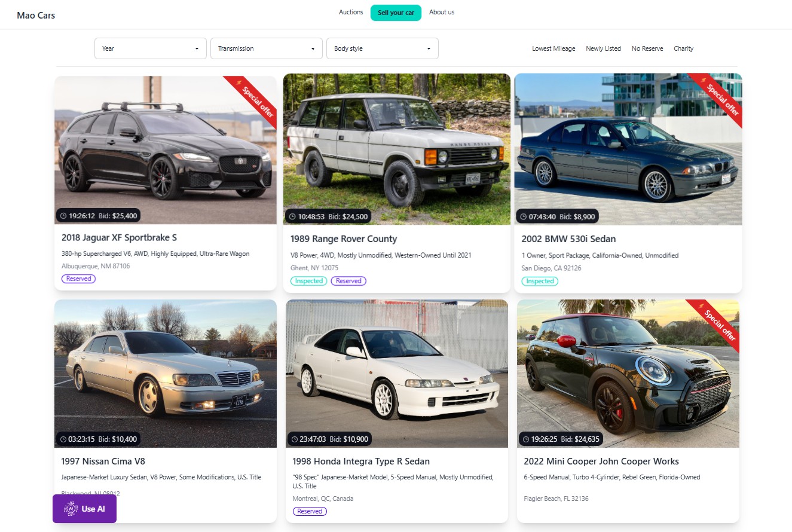Screen dimensions: 792x532
Task: Click the clock icon on Range Rover listing
Action: 292,216
